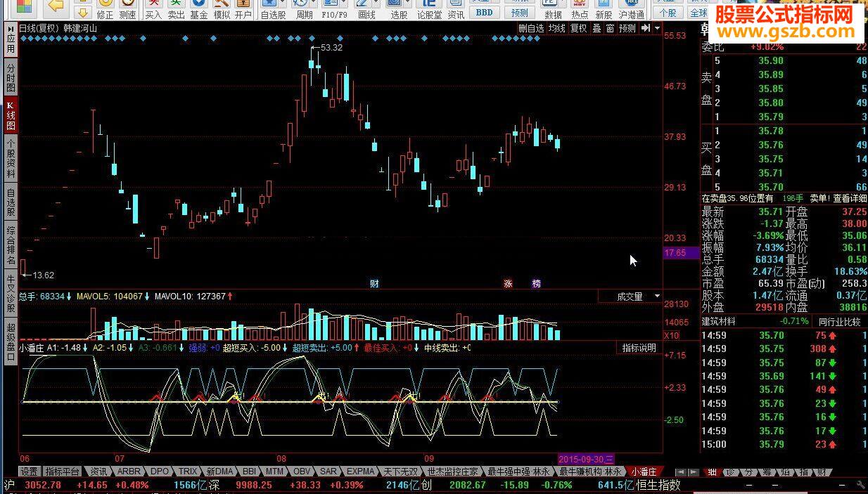Click the 修正 toolbar icon

[x=105, y=9]
